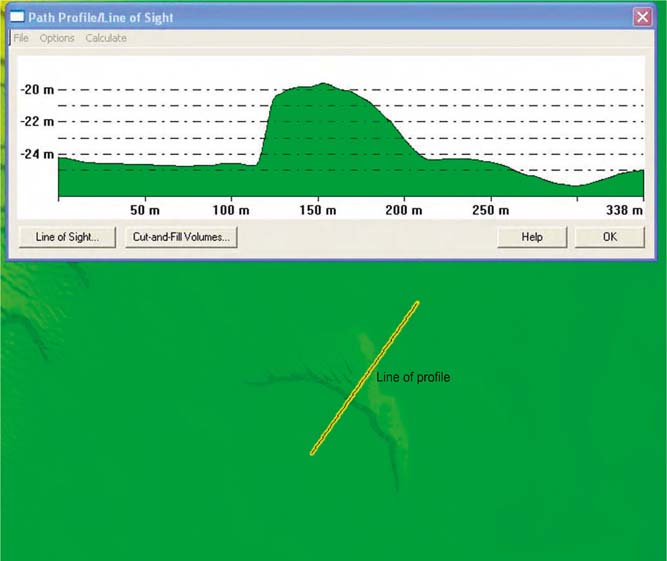Click the Path Profile/Line of Sight title text

[x=101, y=17]
